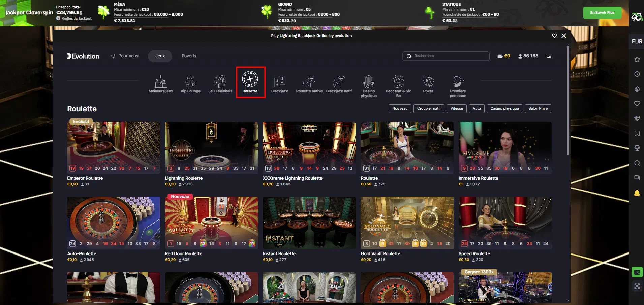
Task: Click the GRAND jackpot amount €523.70
Action: [x=287, y=21]
